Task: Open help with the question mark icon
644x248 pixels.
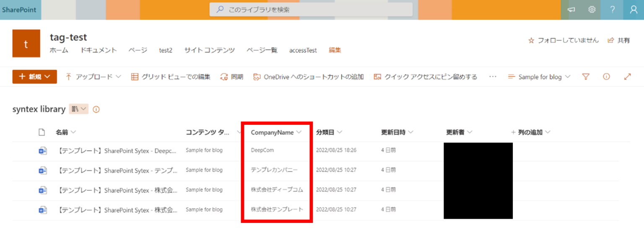Action: point(612,9)
